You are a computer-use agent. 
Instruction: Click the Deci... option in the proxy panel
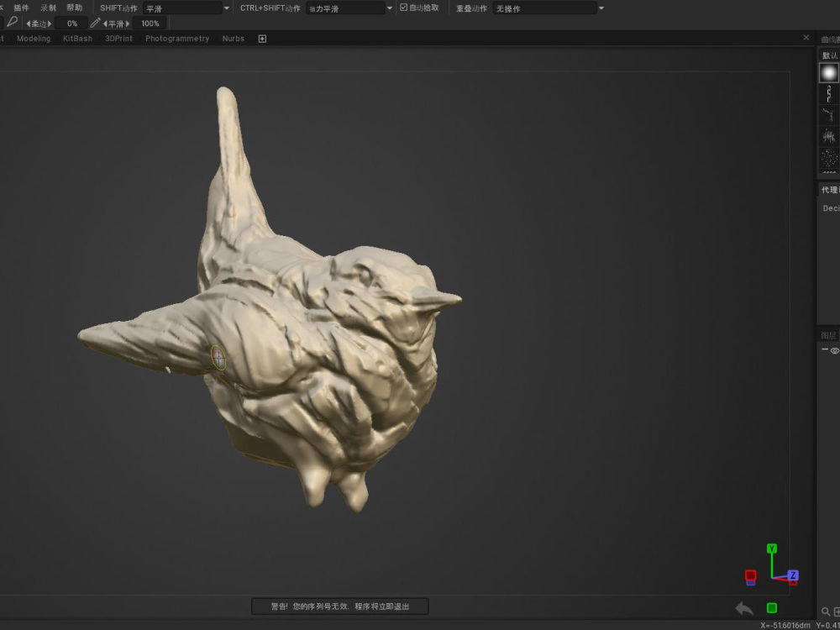(831, 208)
